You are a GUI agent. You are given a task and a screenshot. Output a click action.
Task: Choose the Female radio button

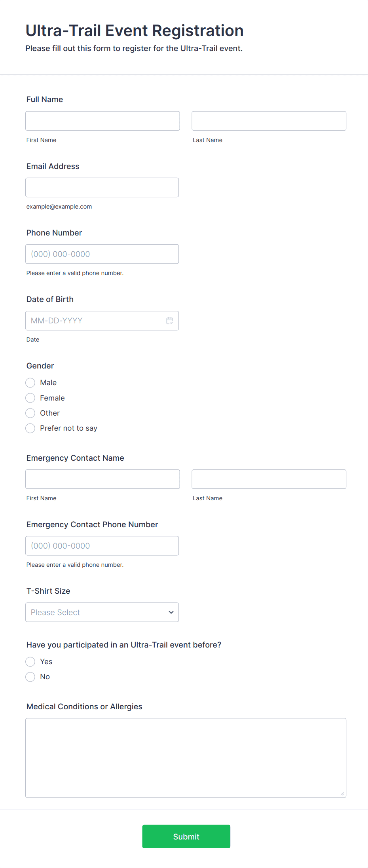[30, 398]
